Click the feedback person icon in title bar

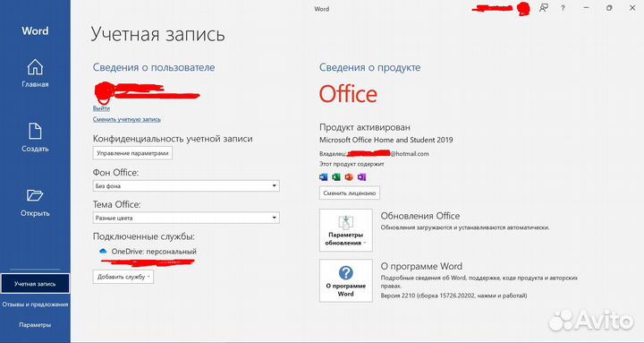(544, 8)
